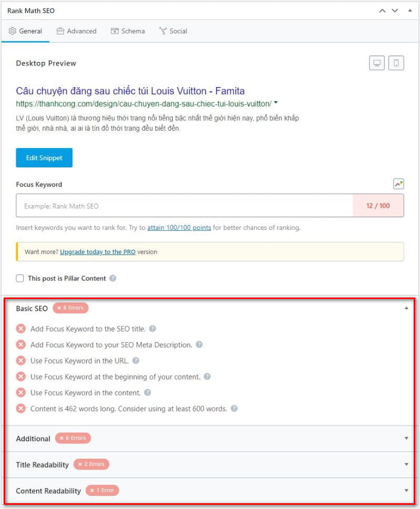
Task: Expand the Content Readability section
Action: pyautogui.click(x=406, y=491)
